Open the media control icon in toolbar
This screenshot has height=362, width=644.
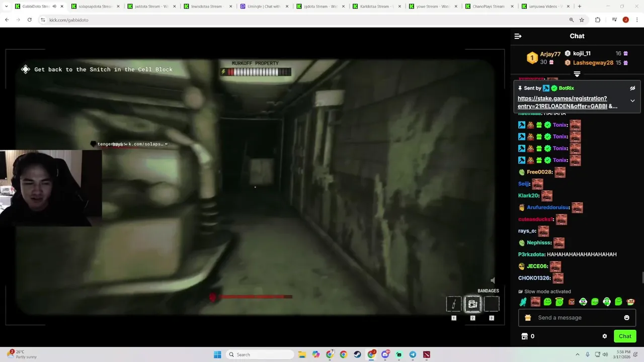614,20
